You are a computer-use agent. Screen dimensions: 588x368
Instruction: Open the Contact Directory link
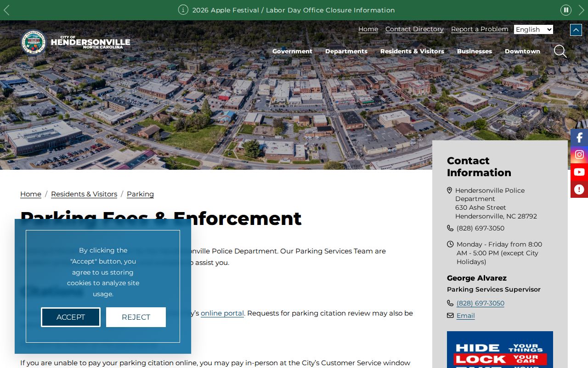coord(414,29)
